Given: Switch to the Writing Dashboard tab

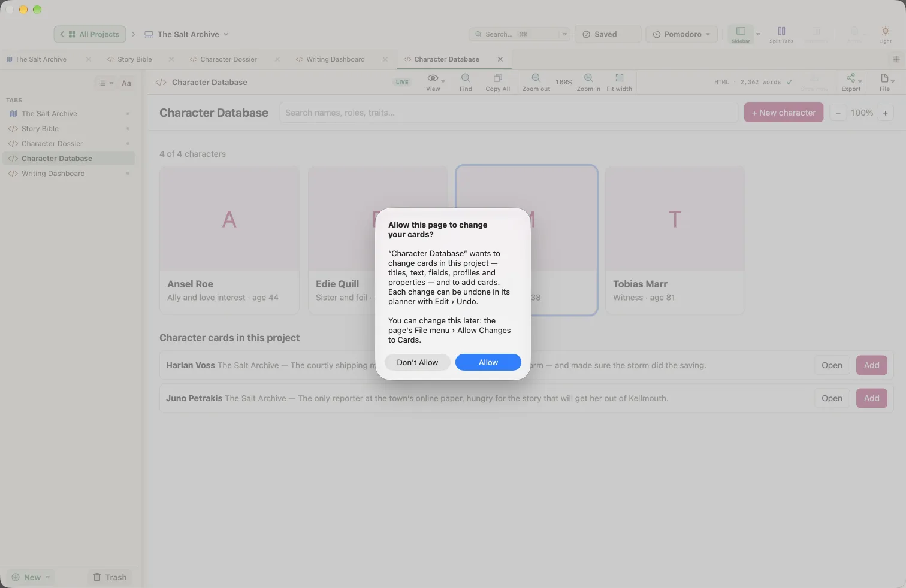Looking at the screenshot, I should (336, 59).
